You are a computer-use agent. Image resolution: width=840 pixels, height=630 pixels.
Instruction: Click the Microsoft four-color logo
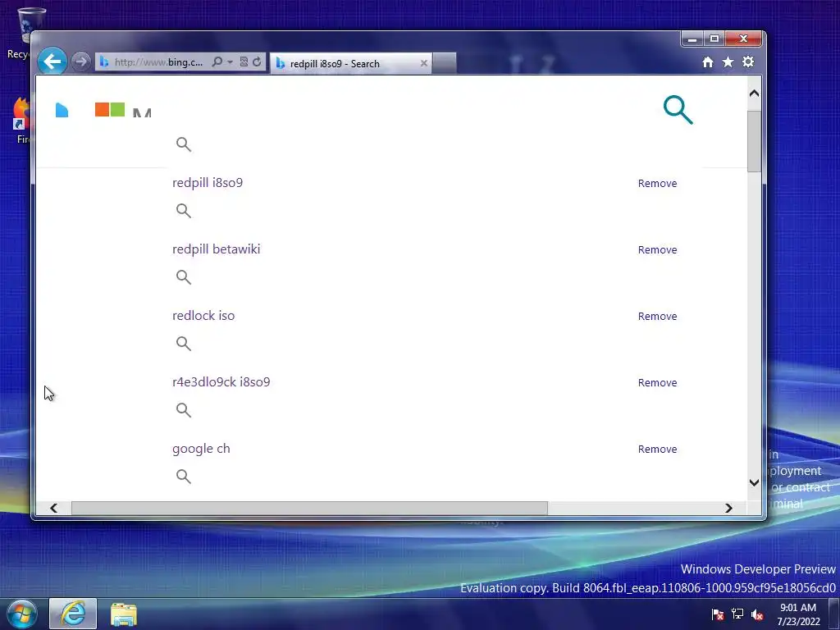(110, 110)
